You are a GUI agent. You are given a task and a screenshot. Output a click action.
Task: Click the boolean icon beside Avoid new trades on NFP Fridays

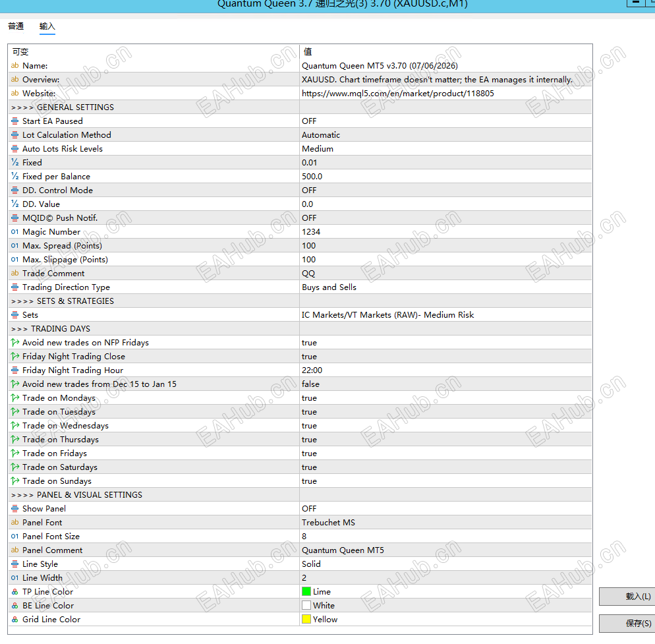(x=14, y=342)
